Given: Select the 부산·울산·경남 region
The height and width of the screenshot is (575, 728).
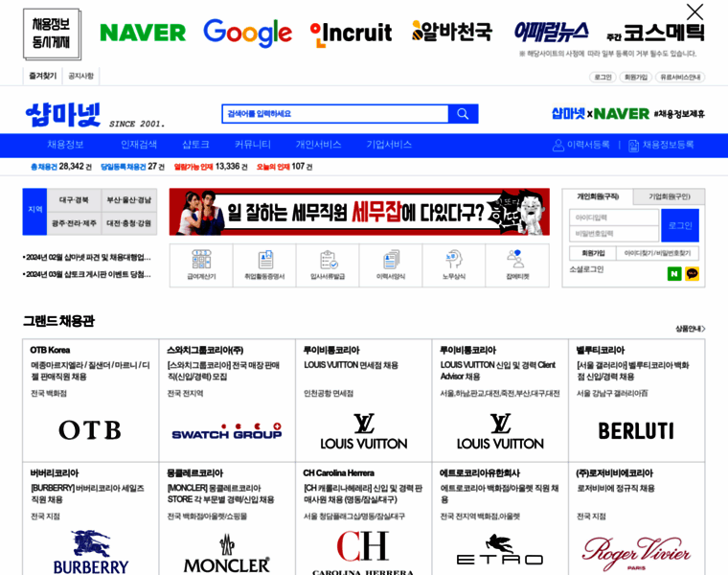Looking at the screenshot, I should (129, 200).
